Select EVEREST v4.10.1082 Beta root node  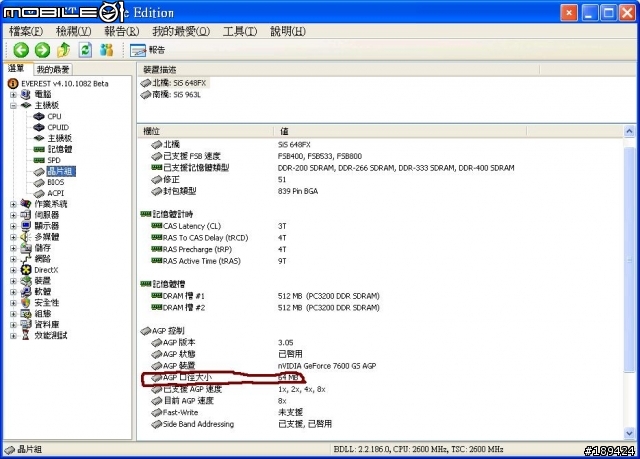(64, 84)
